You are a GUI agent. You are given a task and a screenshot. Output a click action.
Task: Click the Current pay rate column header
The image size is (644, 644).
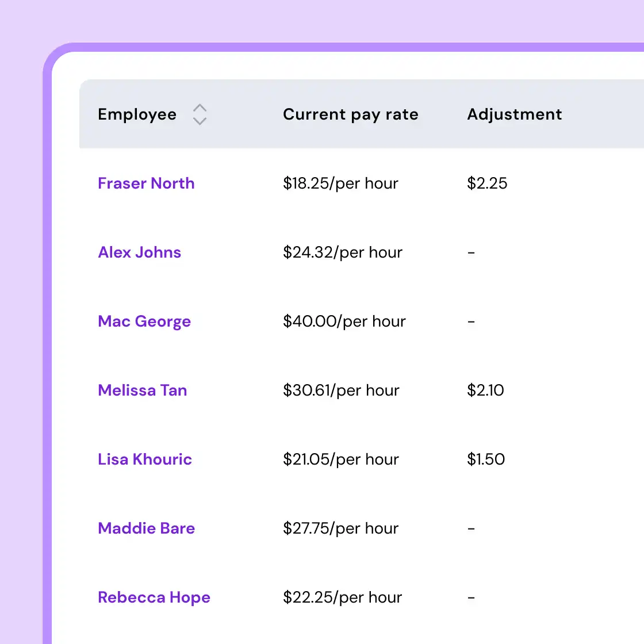coord(350,114)
